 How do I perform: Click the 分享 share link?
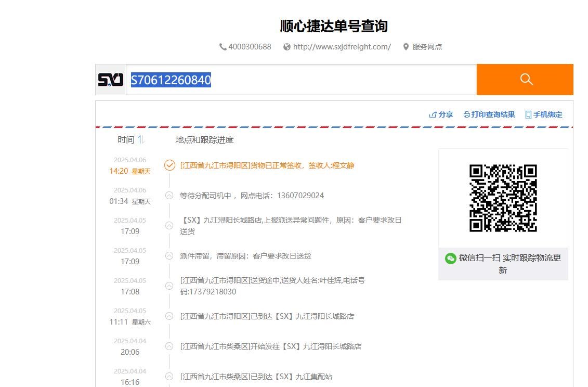point(441,114)
